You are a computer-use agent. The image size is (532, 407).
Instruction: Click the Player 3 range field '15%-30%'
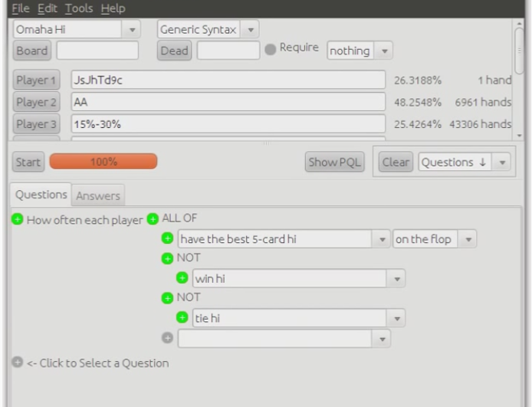click(228, 124)
